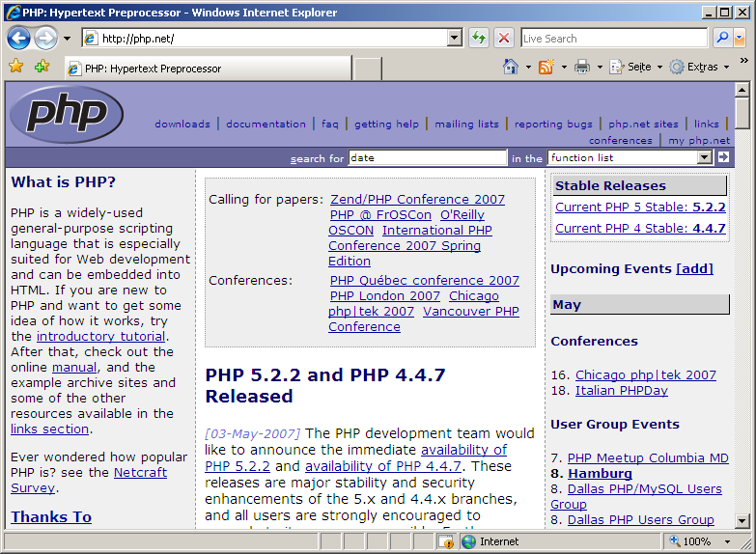Open the Extras (Tools) menu
This screenshot has height=554, width=756.
tap(699, 67)
